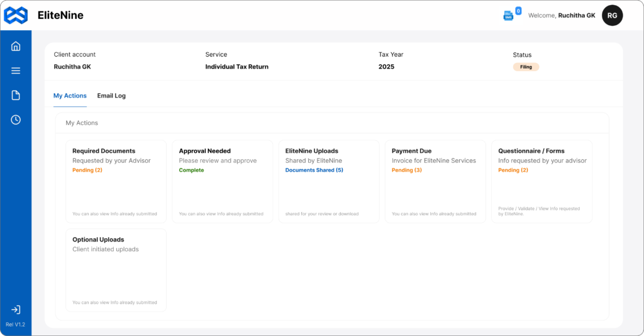Open the Questionnaire / Forms card
The width and height of the screenshot is (644, 336).
(541, 181)
